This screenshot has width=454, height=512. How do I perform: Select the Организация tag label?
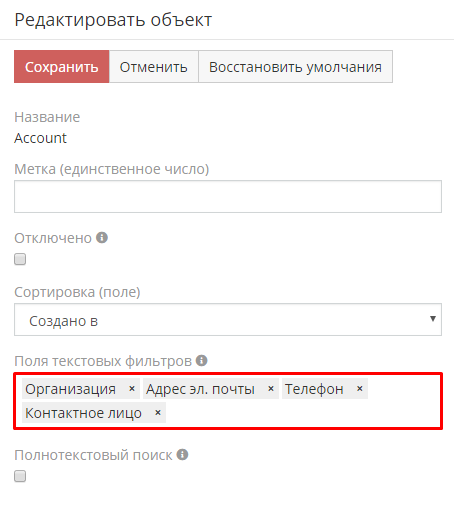pos(70,389)
